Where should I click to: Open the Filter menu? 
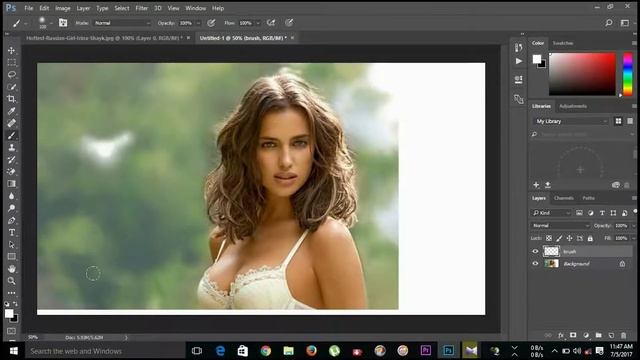(x=141, y=8)
